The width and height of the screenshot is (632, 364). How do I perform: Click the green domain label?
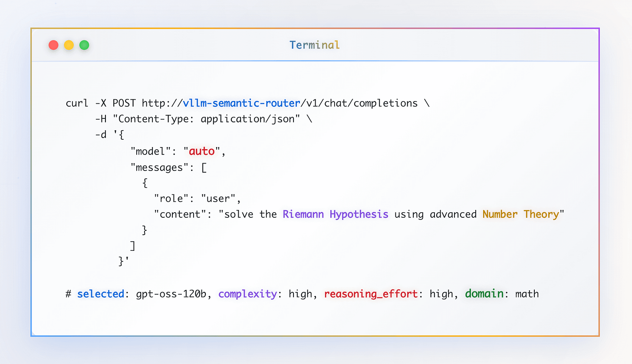pyautogui.click(x=484, y=294)
